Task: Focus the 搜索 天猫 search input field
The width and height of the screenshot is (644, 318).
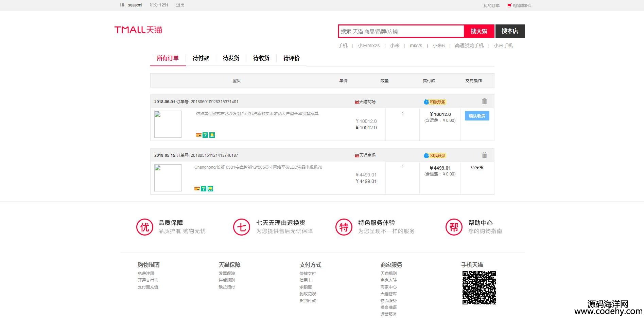Action: pos(401,31)
